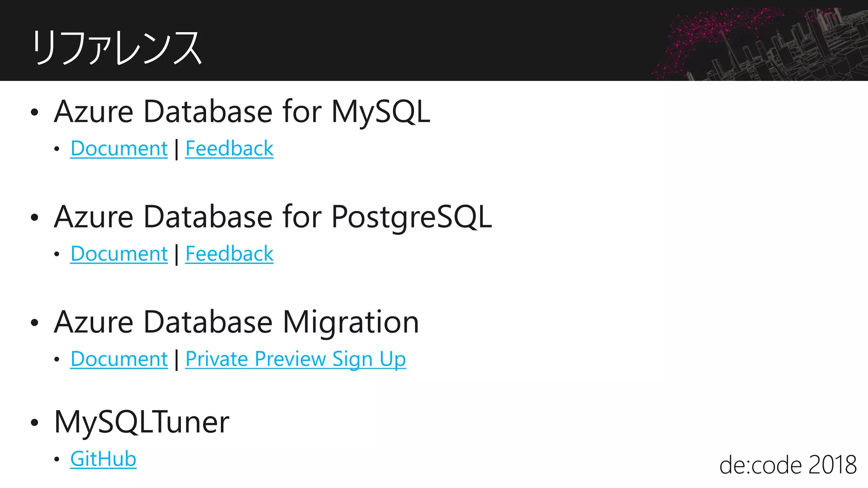The width and height of the screenshot is (868, 488).
Task: Click the Azure Database for MySQL heading
Action: [242, 112]
